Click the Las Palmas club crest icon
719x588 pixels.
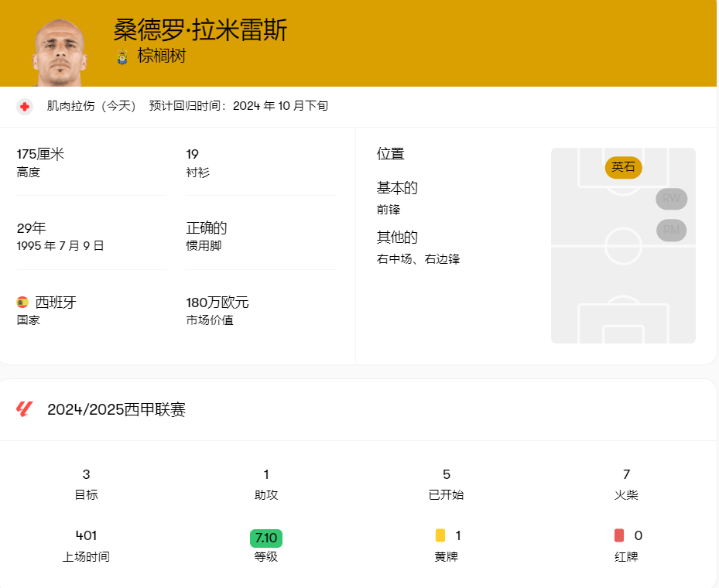point(122,56)
